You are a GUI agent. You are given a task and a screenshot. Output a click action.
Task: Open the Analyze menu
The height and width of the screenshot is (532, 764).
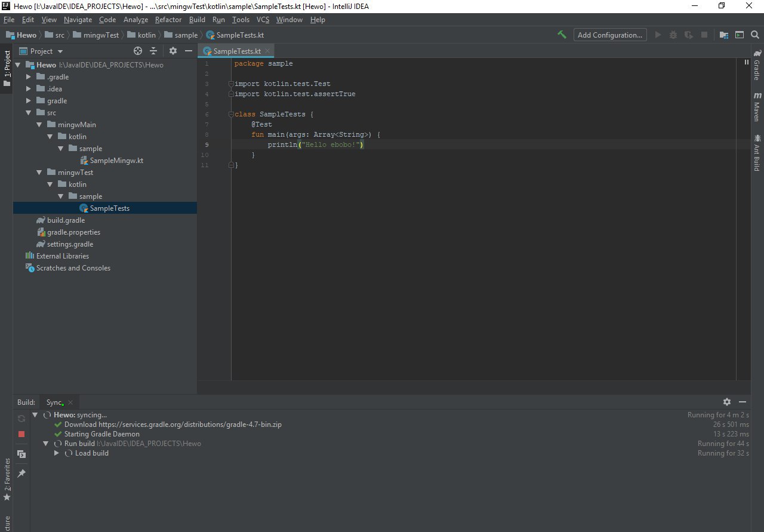tap(135, 20)
